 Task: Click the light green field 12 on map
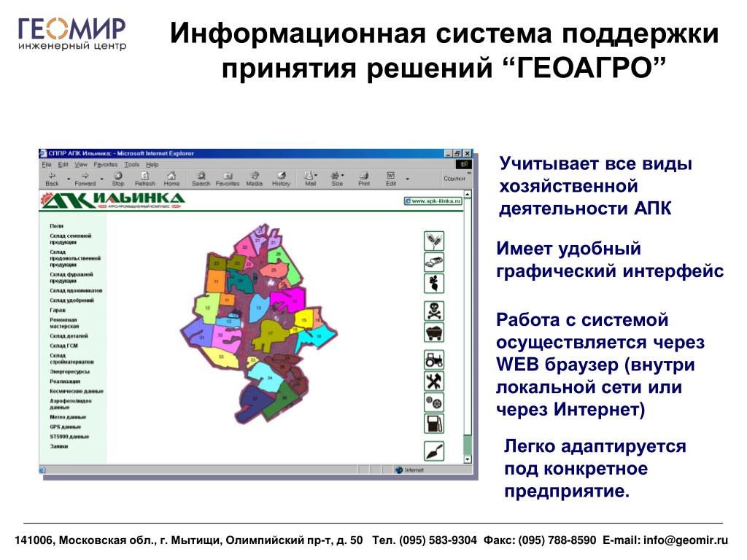click(206, 308)
